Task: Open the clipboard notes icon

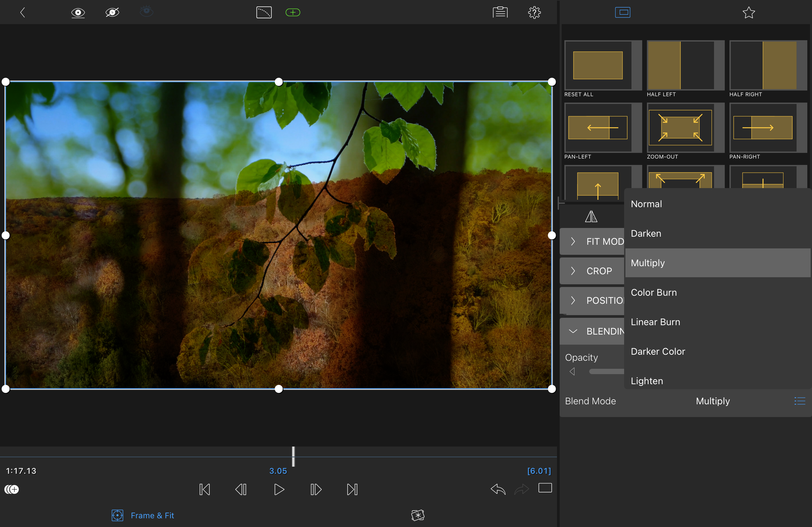Action: (500, 13)
